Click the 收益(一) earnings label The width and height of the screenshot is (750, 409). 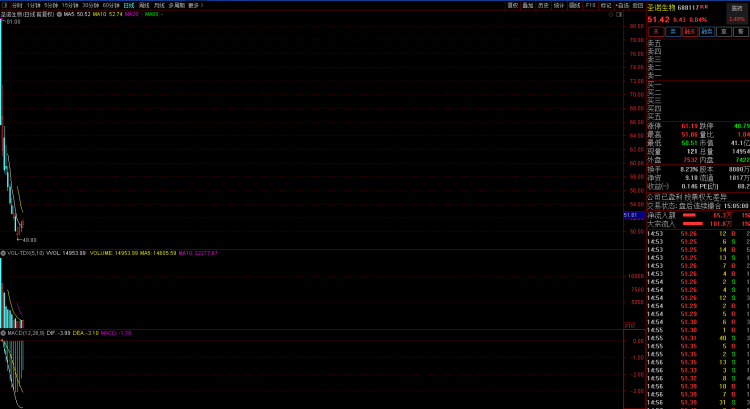point(658,187)
